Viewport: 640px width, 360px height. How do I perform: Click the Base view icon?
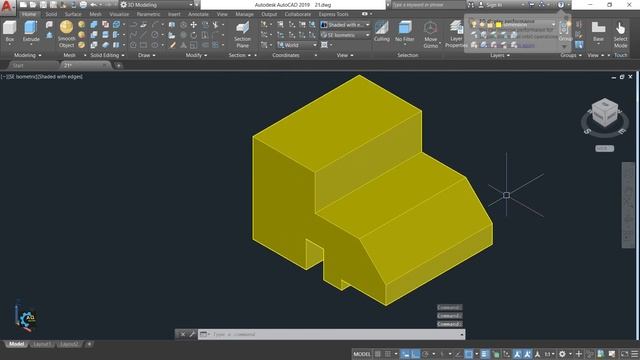click(x=598, y=31)
